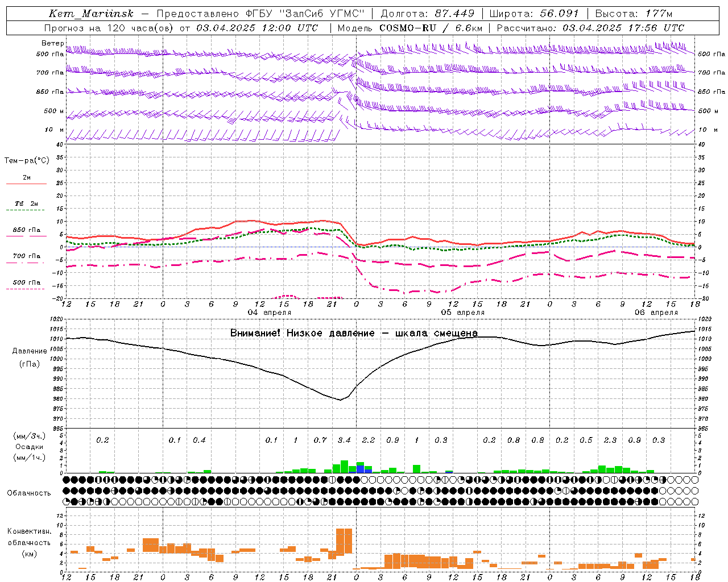Click the Ветер section label
The width and height of the screenshot is (728, 582).
52,43
